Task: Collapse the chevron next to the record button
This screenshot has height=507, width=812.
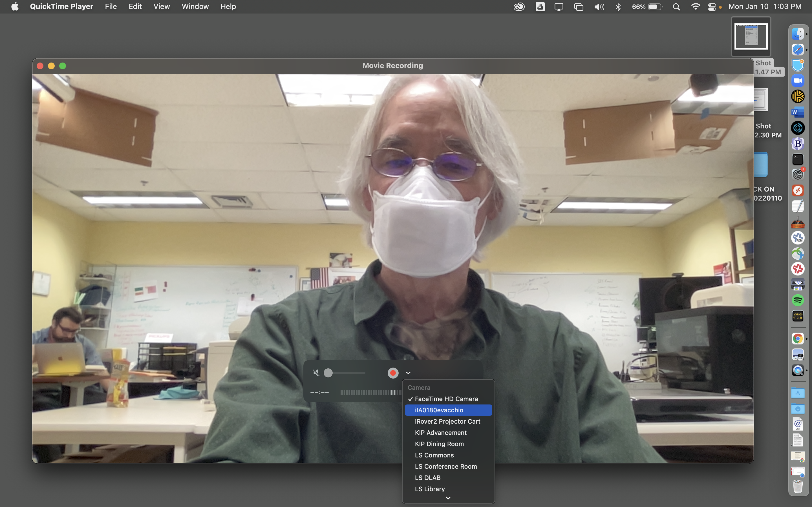Action: point(408,373)
